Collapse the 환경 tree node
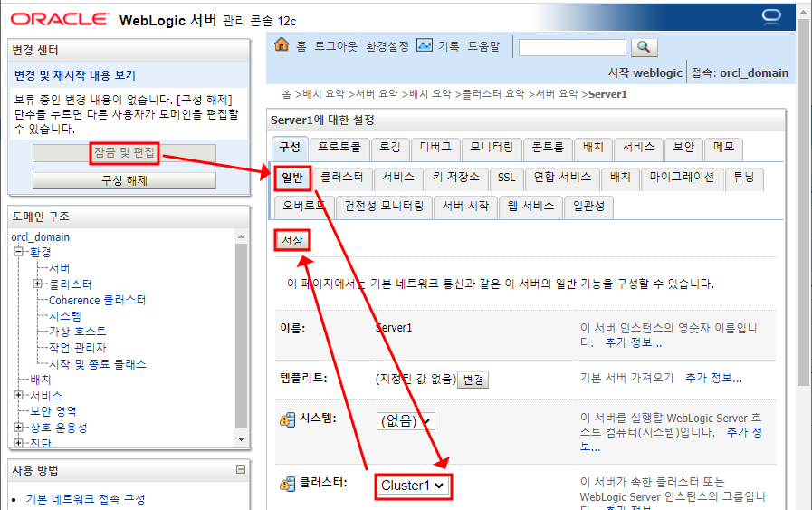Viewport: 812px width, 510px height. 19,252
